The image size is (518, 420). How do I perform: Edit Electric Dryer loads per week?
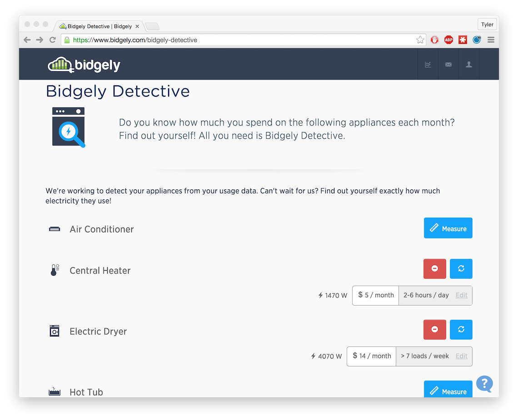tap(462, 356)
